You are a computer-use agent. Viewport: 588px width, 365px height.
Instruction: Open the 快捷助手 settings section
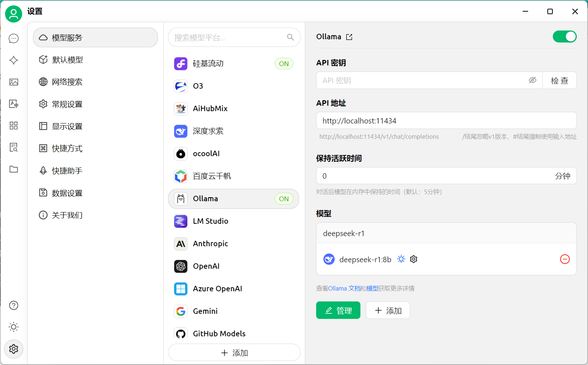95,171
